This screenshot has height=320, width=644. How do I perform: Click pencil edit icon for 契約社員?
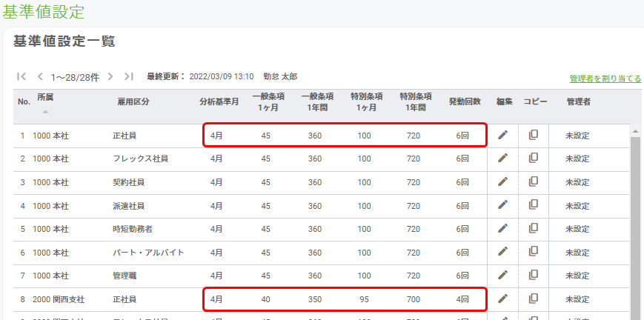(502, 181)
